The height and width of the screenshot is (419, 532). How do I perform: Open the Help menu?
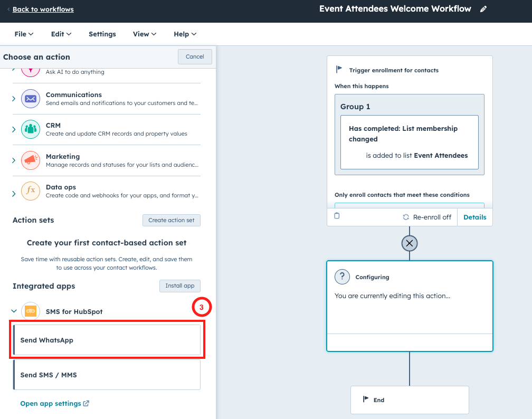click(185, 34)
